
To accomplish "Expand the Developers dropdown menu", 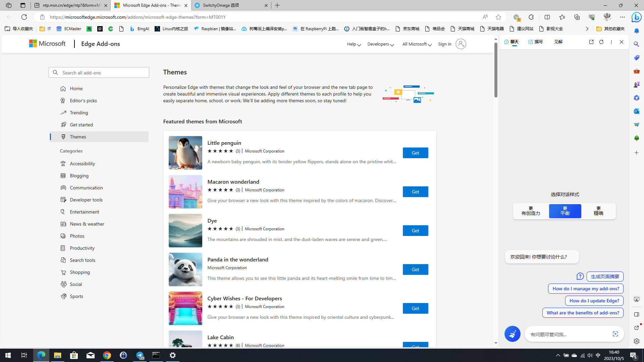I will (380, 44).
